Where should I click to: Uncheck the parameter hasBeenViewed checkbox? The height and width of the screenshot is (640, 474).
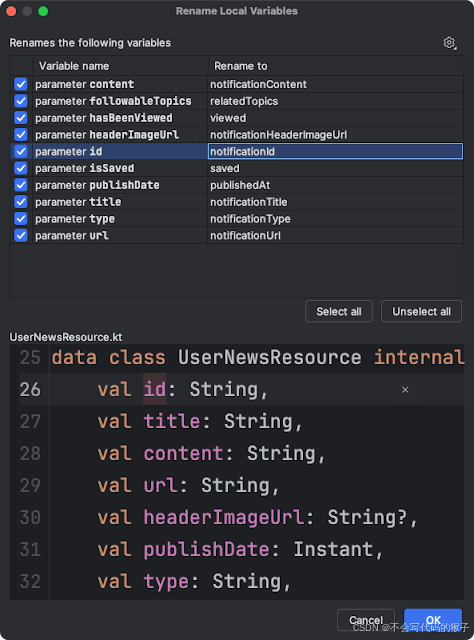point(21,118)
